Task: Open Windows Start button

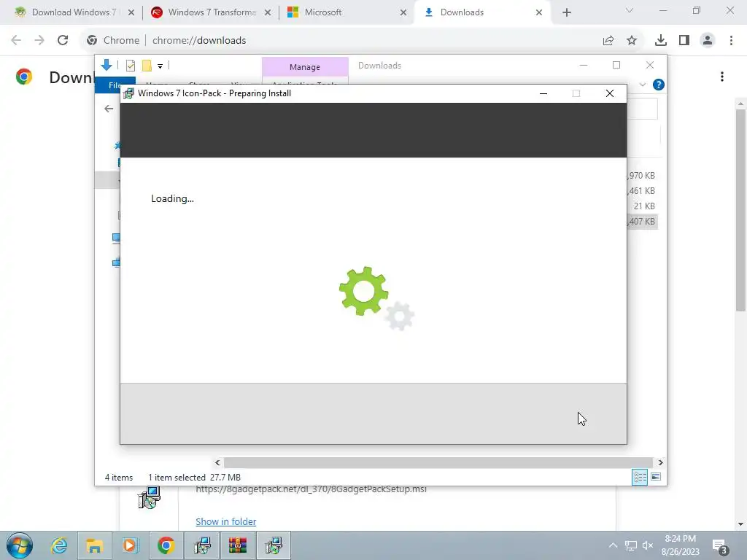Action: point(20,545)
